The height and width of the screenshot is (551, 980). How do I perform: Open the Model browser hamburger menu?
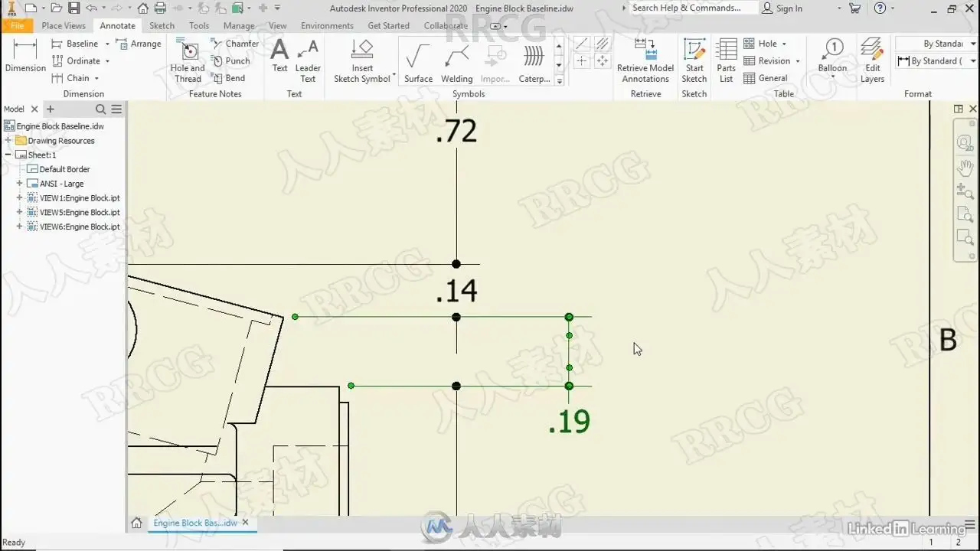(x=116, y=109)
